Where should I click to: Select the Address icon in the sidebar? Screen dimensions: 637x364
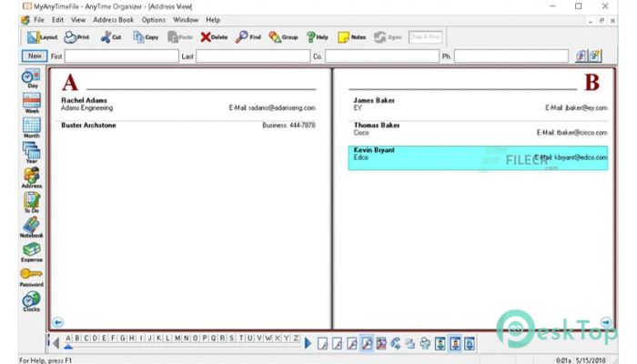pos(32,177)
